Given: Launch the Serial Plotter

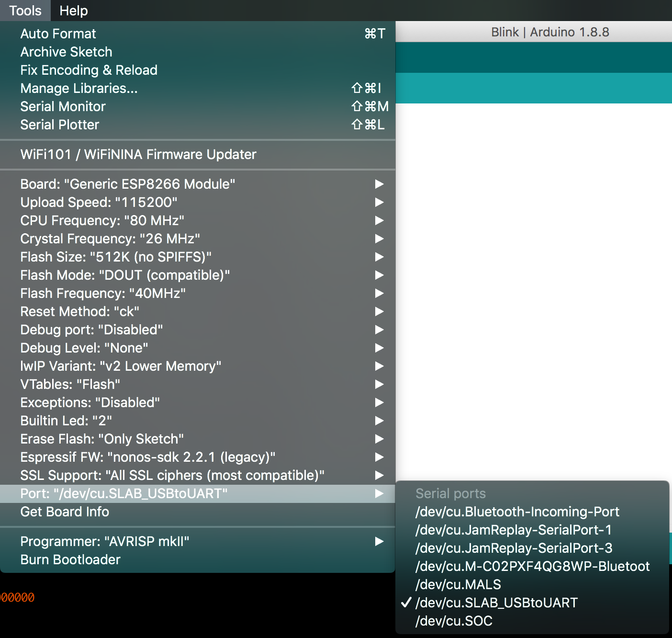Looking at the screenshot, I should pos(198,125).
